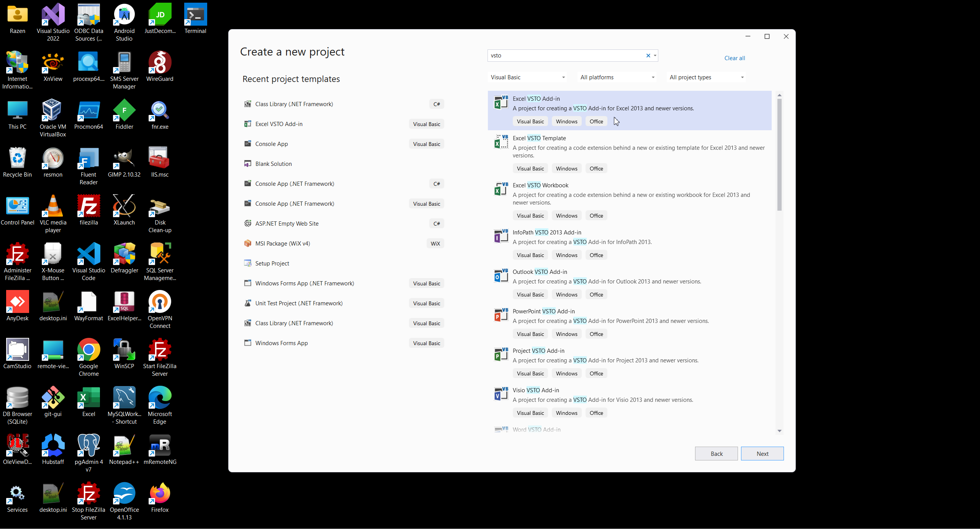This screenshot has height=529, width=980.
Task: Click the Excel VSTO Add-in template icon
Action: point(501,102)
